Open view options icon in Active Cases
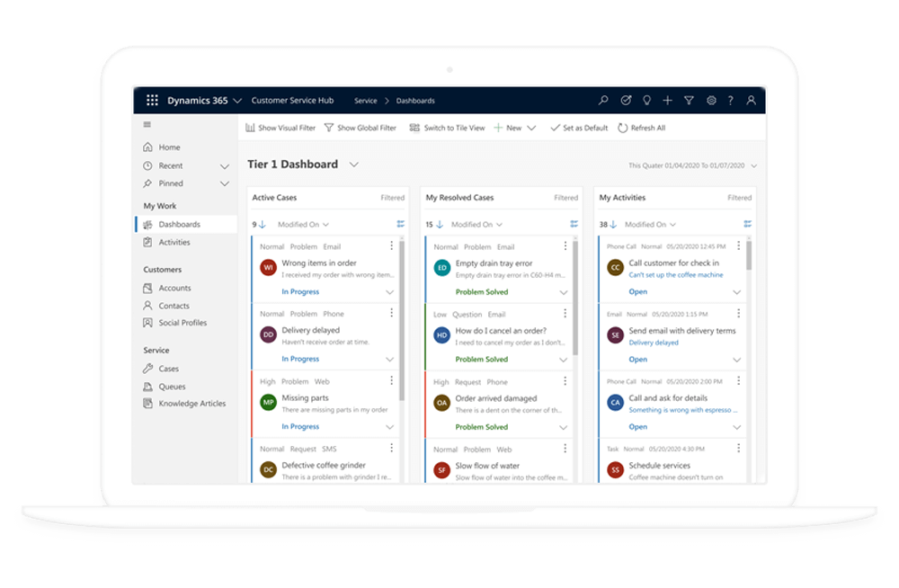 click(400, 224)
